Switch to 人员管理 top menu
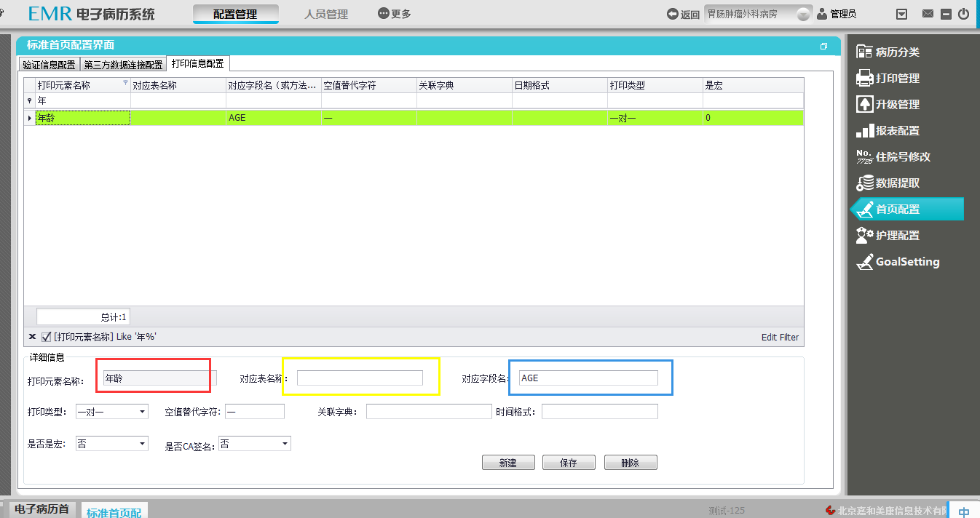 (326, 14)
